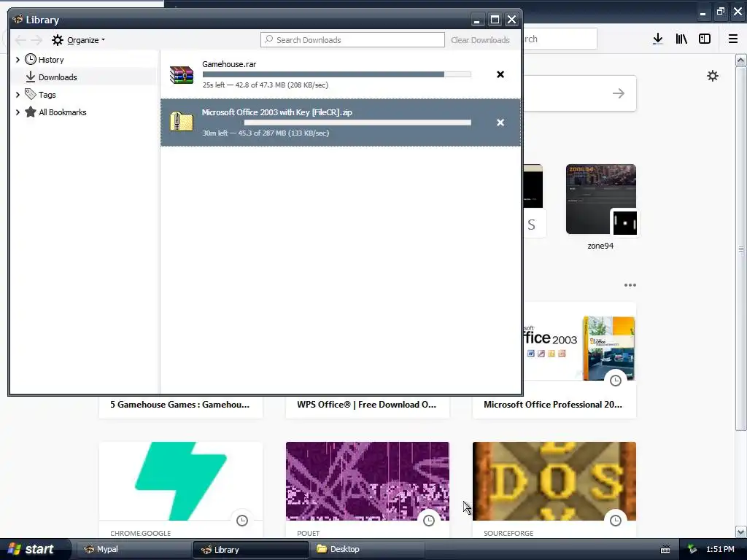Open the highlights section three-dots menu
Viewport: 747px width, 560px height.
(630, 285)
